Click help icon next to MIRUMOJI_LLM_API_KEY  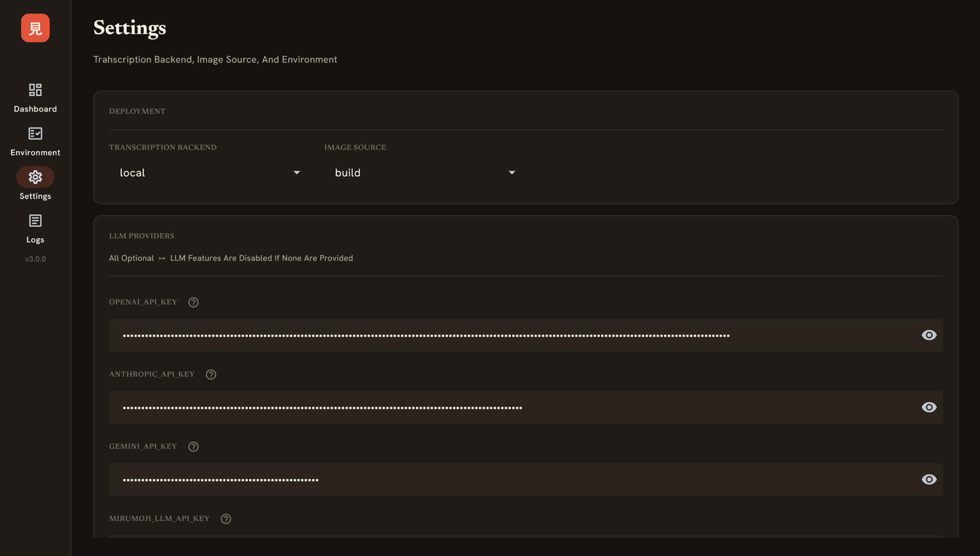point(226,519)
